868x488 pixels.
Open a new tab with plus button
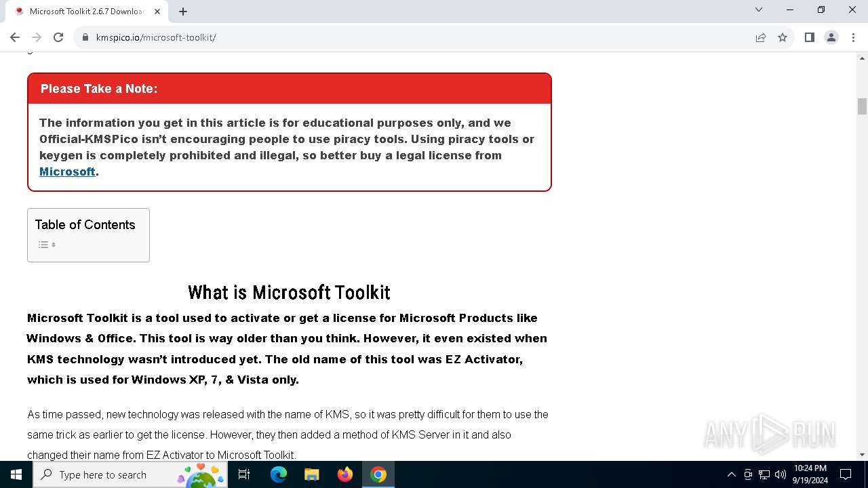tap(183, 12)
